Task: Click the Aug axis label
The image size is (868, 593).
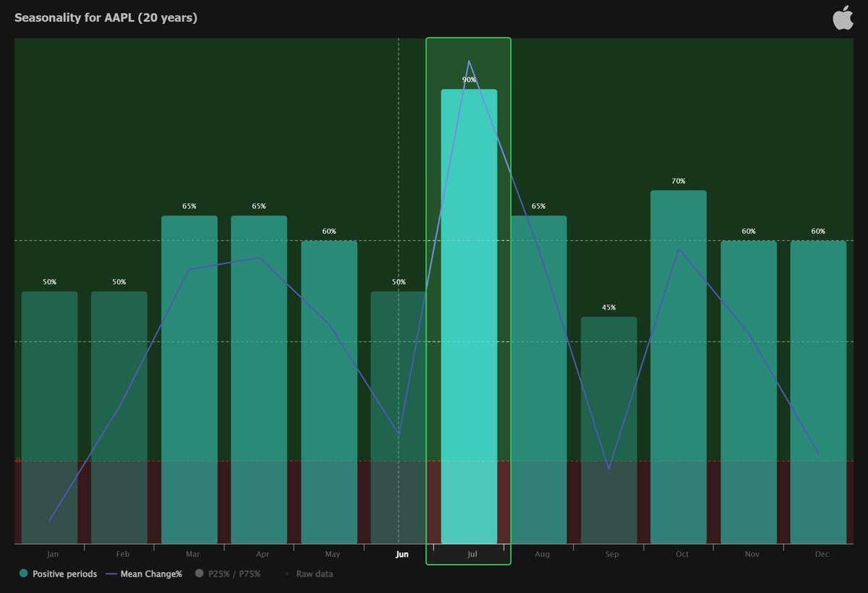Action: pyautogui.click(x=542, y=554)
